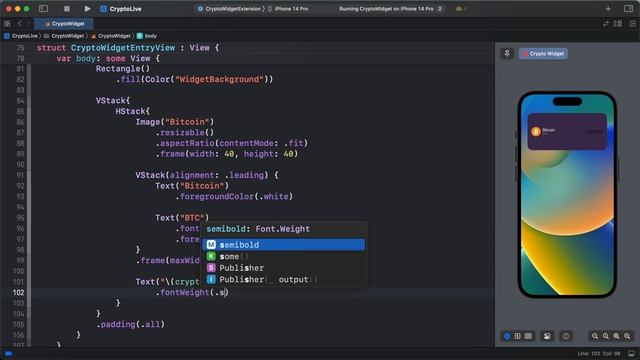The image size is (640, 360).
Task: Click line number 102 in gutter
Action: coord(18,293)
